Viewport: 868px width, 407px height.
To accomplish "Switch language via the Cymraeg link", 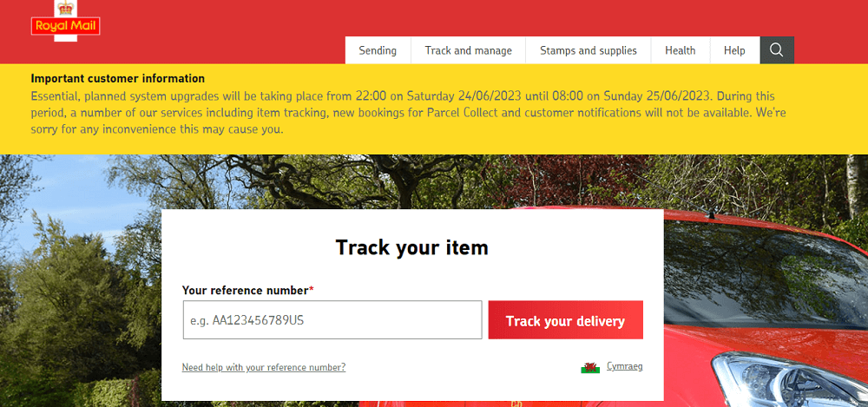I will 624,366.
